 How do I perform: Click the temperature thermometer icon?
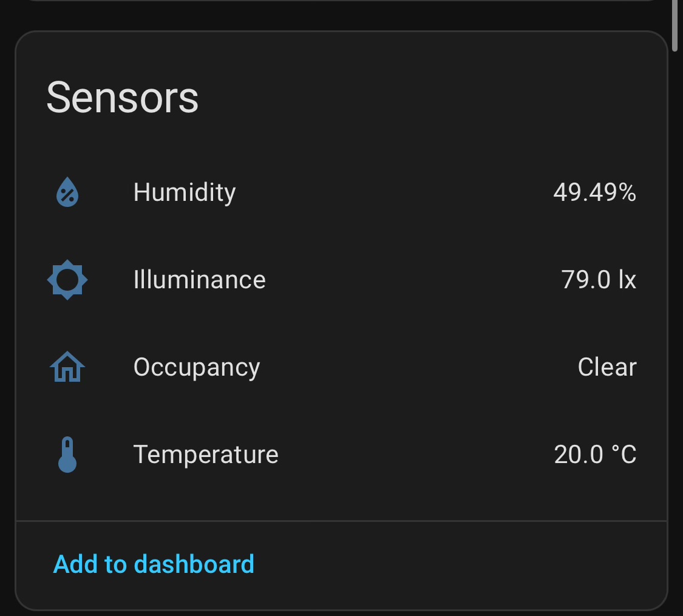[x=67, y=455]
